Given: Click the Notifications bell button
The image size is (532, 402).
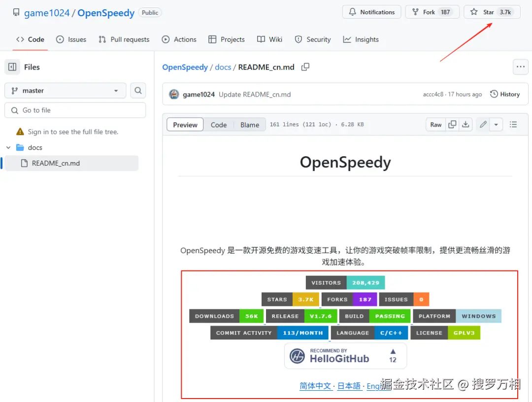Looking at the screenshot, I should point(371,12).
